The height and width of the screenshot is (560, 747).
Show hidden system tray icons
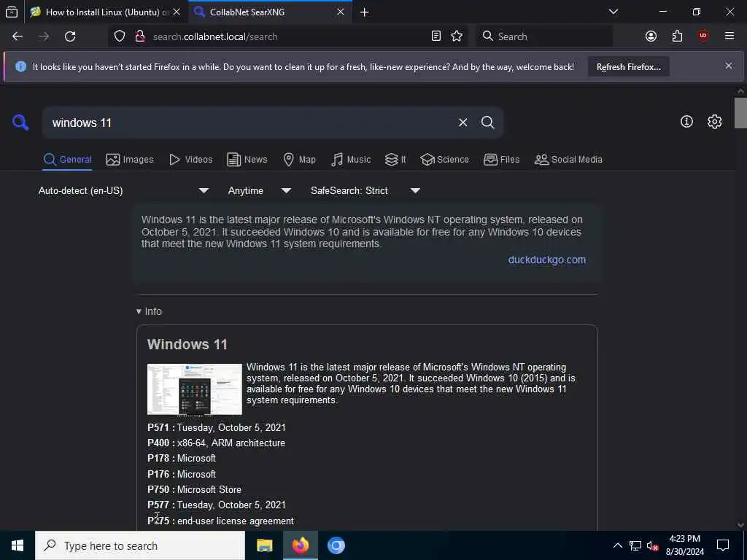click(x=617, y=545)
